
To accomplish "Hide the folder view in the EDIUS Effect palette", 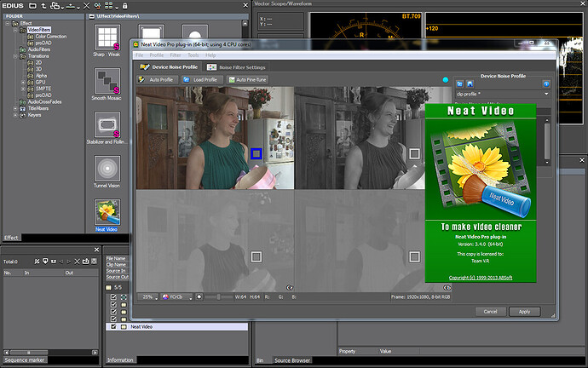I will [x=32, y=6].
